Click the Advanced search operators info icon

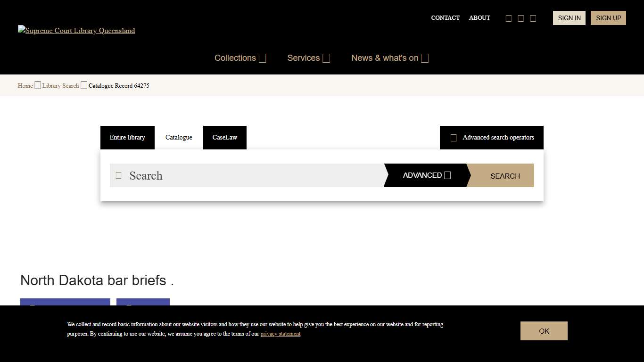454,138
